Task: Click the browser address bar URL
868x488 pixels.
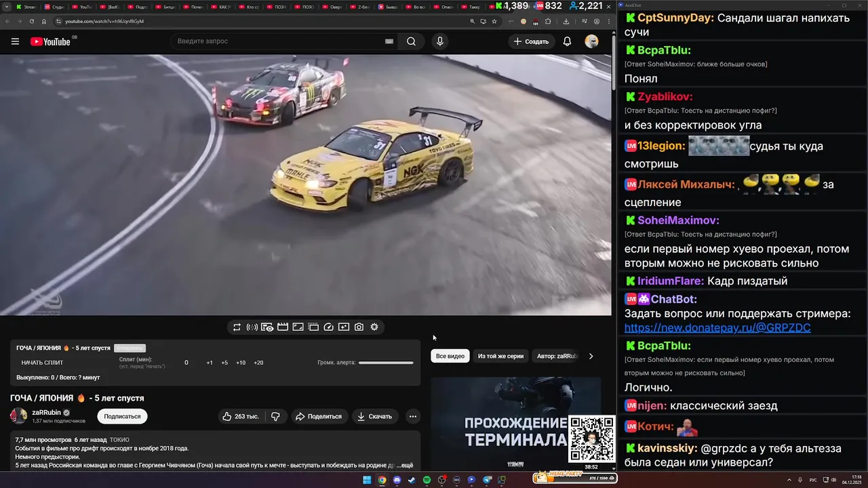Action: coord(104,21)
